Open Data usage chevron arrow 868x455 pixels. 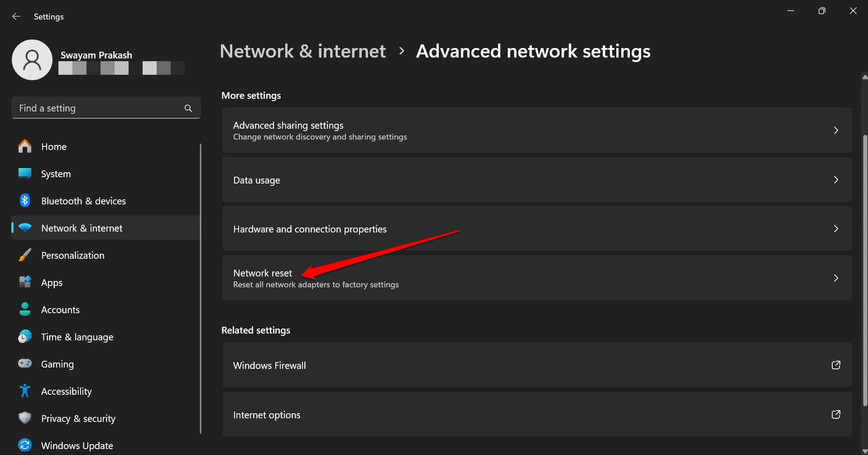tap(836, 180)
